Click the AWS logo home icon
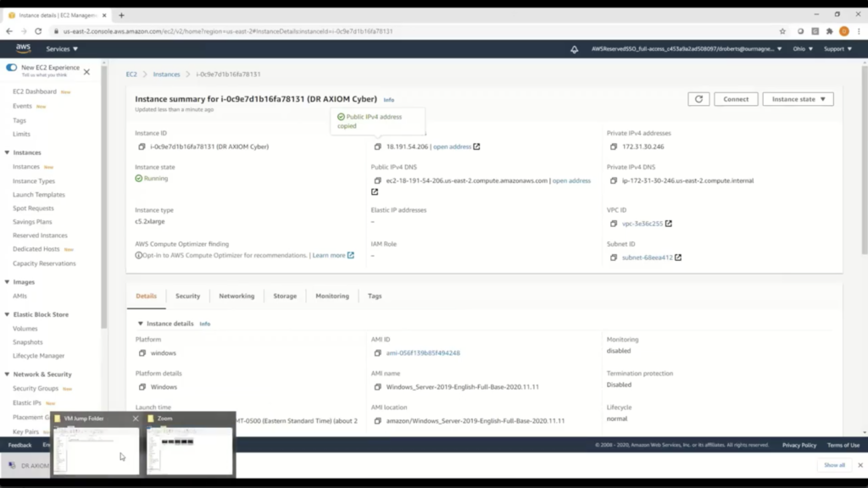 pos(23,48)
